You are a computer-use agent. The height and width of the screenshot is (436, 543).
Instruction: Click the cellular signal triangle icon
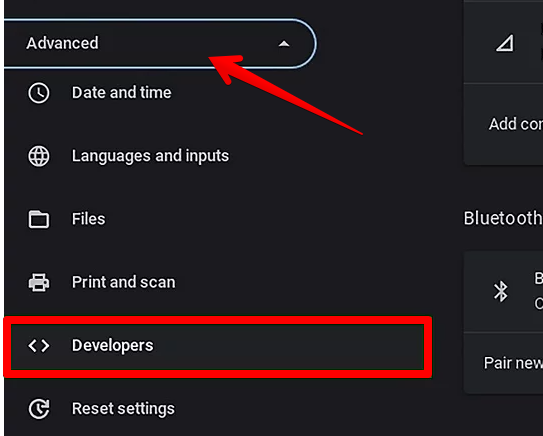[x=505, y=43]
